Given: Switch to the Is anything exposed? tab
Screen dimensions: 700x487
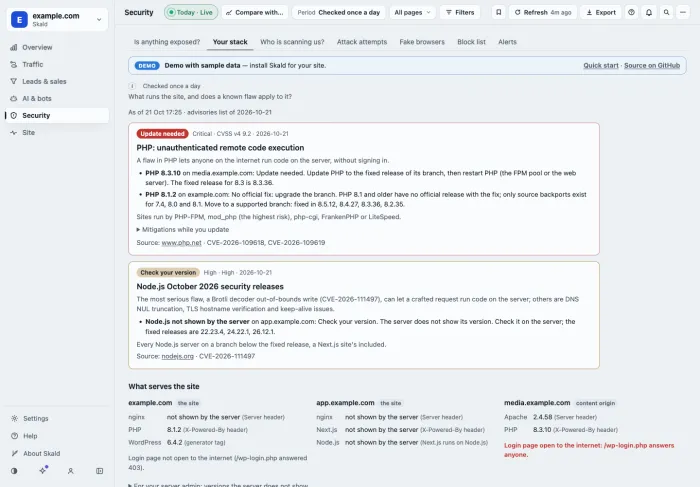Looking at the screenshot, I should pos(167,42).
